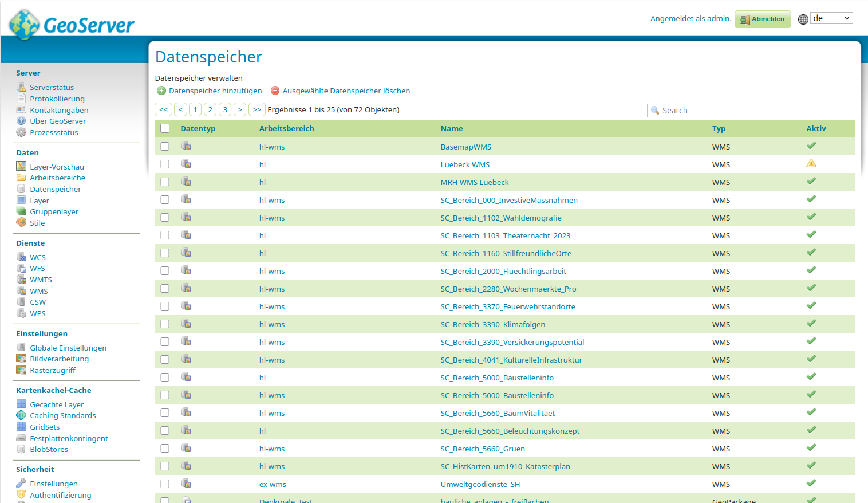The width and height of the screenshot is (868, 503).
Task: Open Gecachte Layer via its icon
Action: (x=19, y=404)
